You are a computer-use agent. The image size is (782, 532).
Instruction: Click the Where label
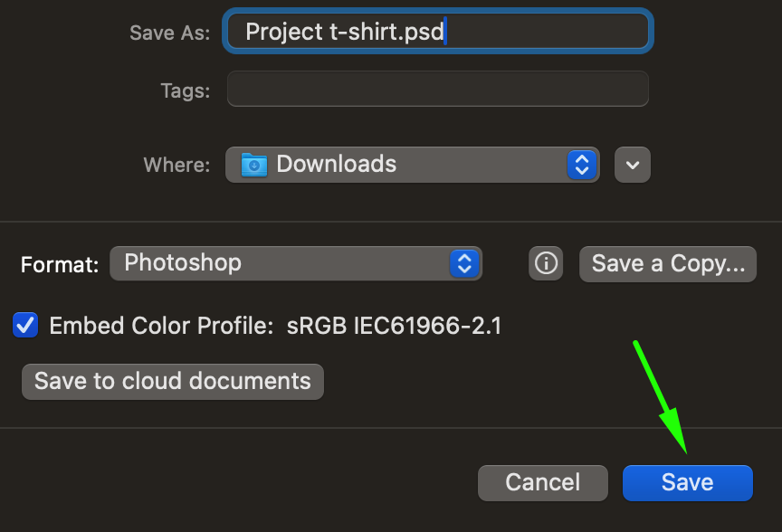177,165
